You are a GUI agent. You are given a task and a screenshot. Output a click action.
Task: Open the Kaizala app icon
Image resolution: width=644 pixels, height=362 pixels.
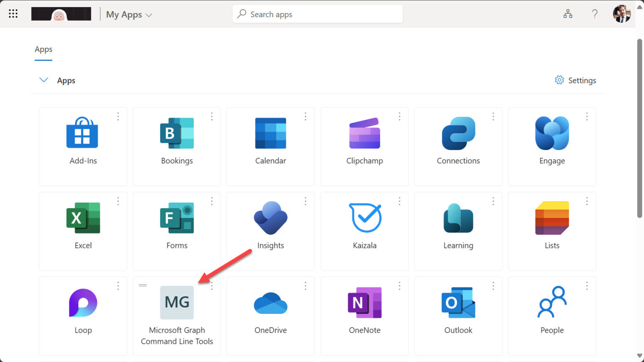point(364,218)
